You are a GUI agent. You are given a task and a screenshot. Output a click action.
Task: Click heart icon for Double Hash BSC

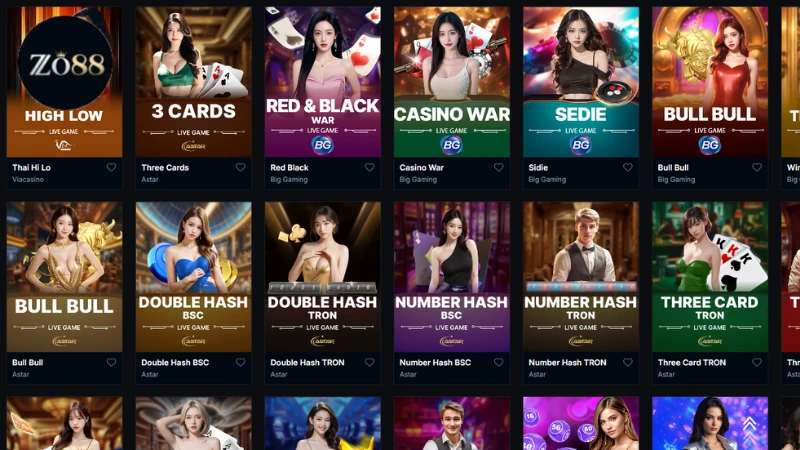240,362
